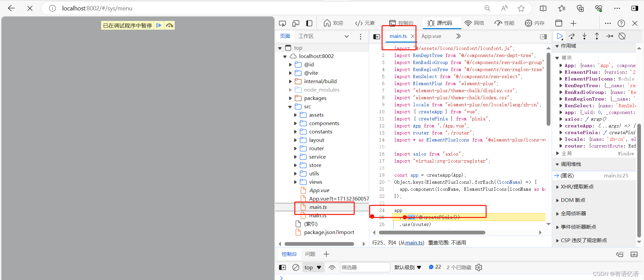644x280 pixels.
Task: Open navigator tabs dropdown chevron
Action: [347, 36]
